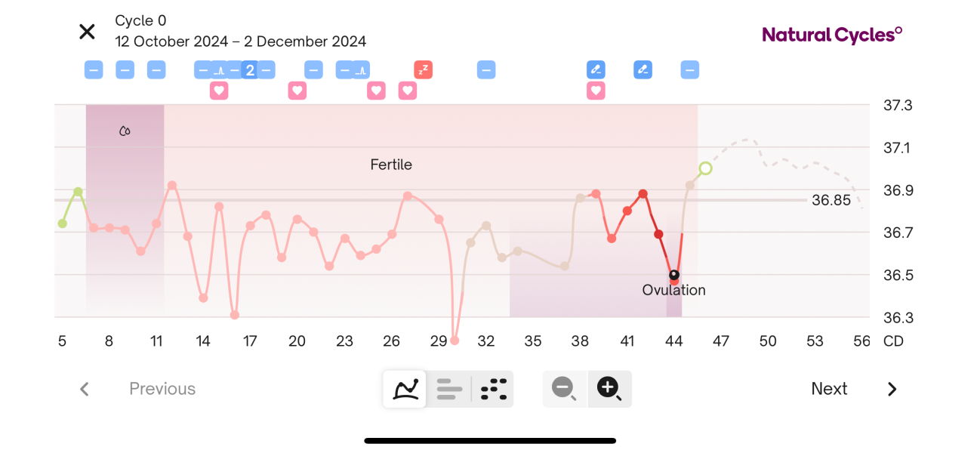Tap the red sleep 'zz' marker icon
Screen dimensions: 980x453
pyautogui.click(x=423, y=70)
